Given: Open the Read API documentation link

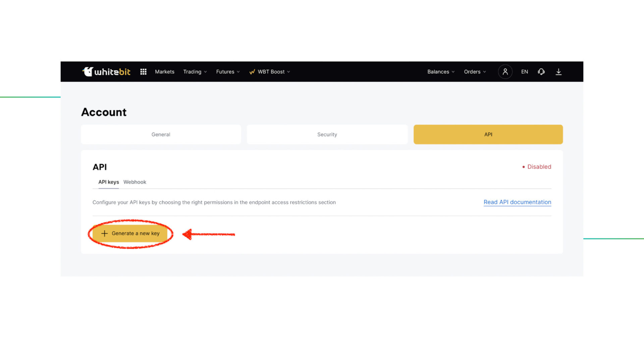Looking at the screenshot, I should click(x=517, y=202).
